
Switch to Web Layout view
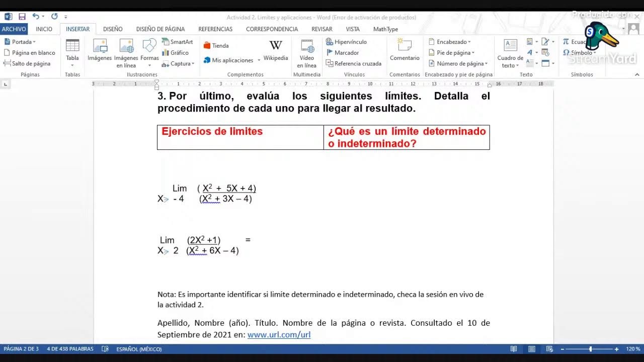pos(549,349)
